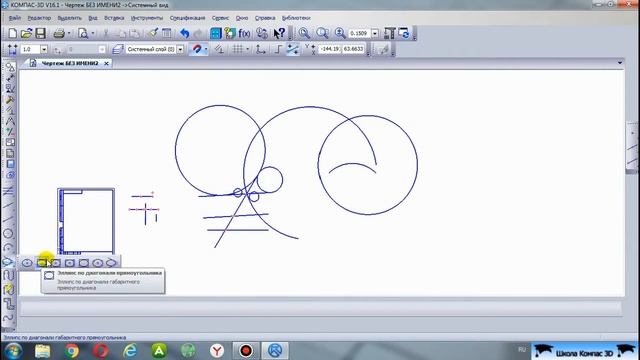Open the Редактор menu
This screenshot has width=640, height=360.
39,18
